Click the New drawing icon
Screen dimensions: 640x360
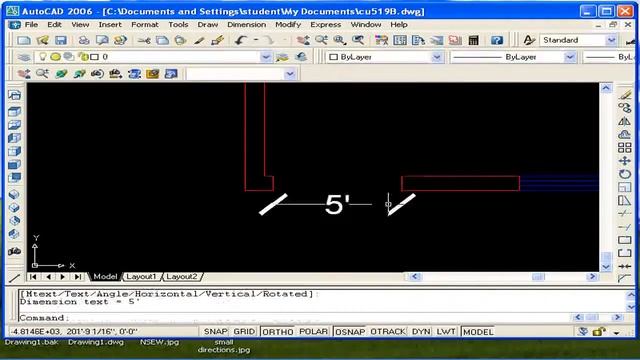click(24, 40)
